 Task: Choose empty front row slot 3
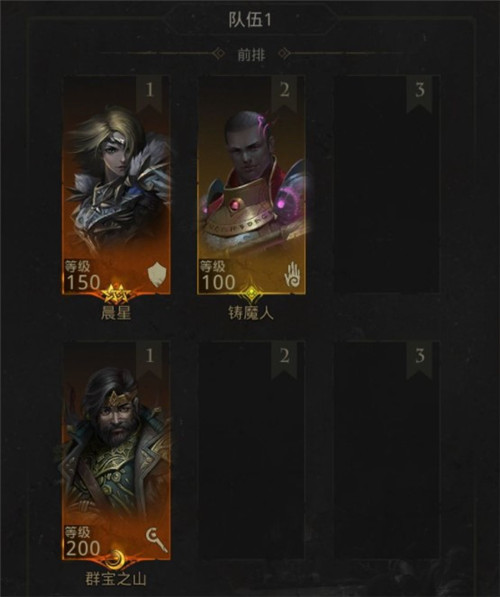(386, 185)
